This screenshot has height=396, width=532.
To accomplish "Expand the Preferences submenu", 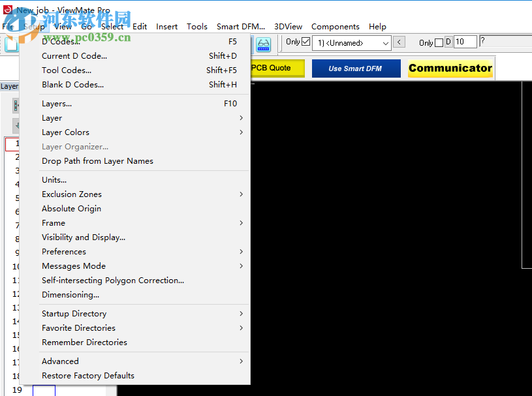I will pos(63,251).
